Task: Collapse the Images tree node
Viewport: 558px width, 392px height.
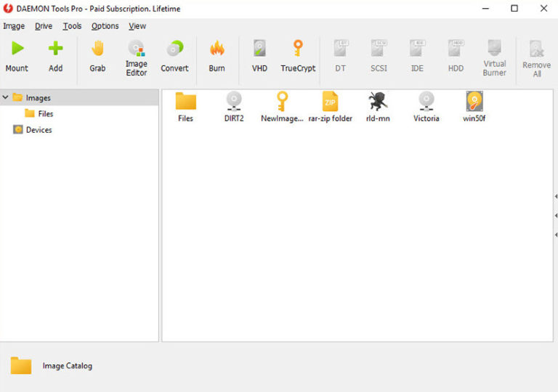Action: 5,97
